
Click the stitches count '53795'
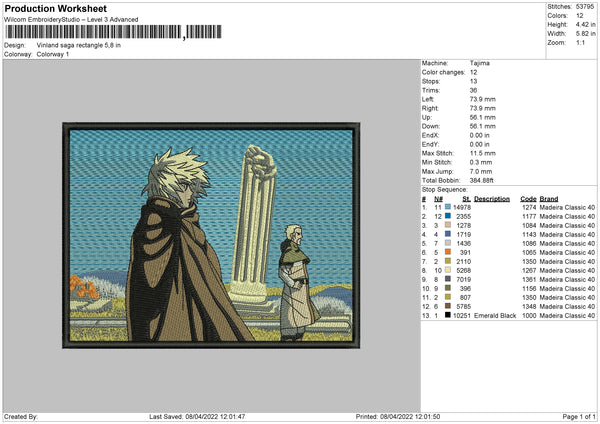[585, 7]
